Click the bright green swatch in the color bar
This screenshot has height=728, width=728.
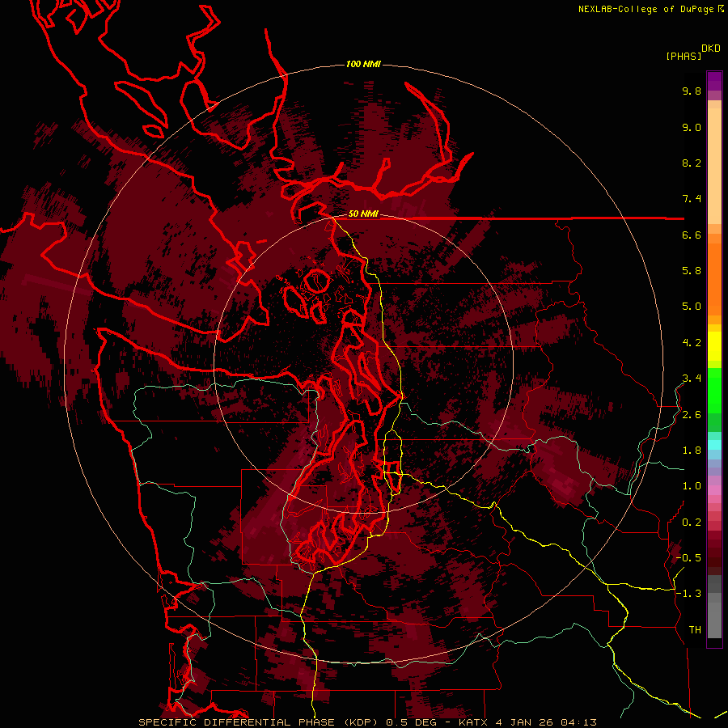point(714,391)
